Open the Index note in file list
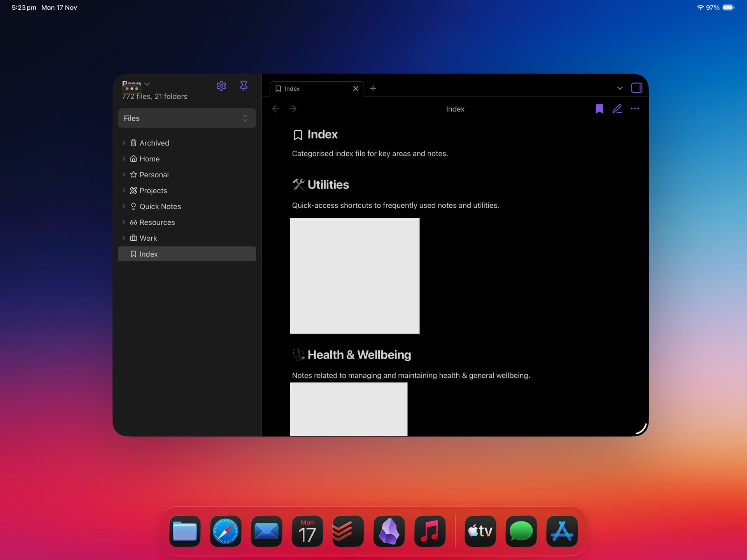The image size is (747, 560). tap(149, 254)
